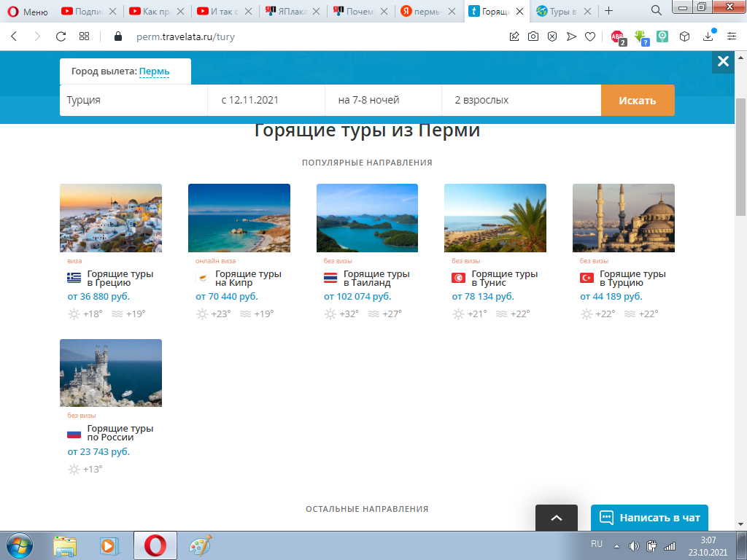Open the 2 взрослых travelers selector
The height and width of the screenshot is (560, 747).
(x=521, y=100)
